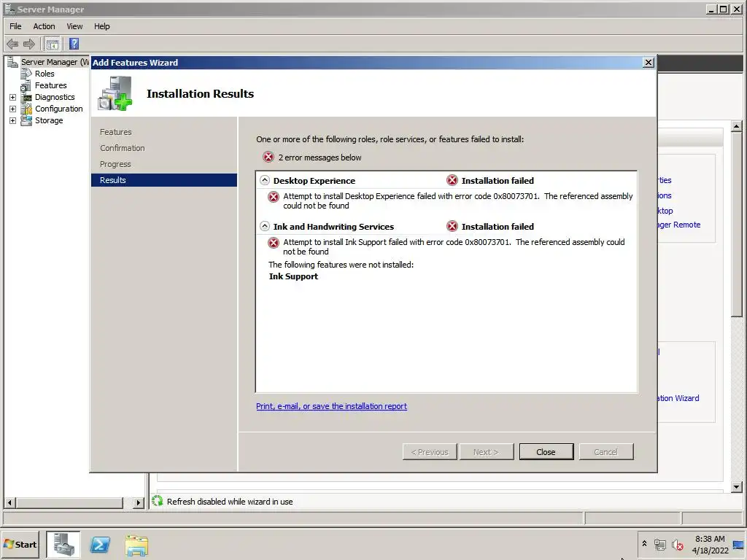This screenshot has width=747, height=560.
Task: Click 'Refresh disabled while wizard in use' text
Action: pos(230,502)
